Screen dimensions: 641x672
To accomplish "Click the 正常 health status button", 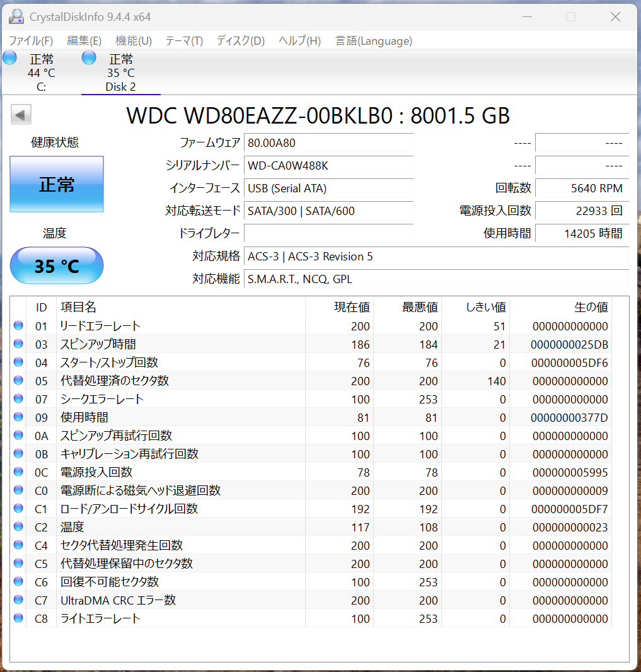I will pos(57,184).
